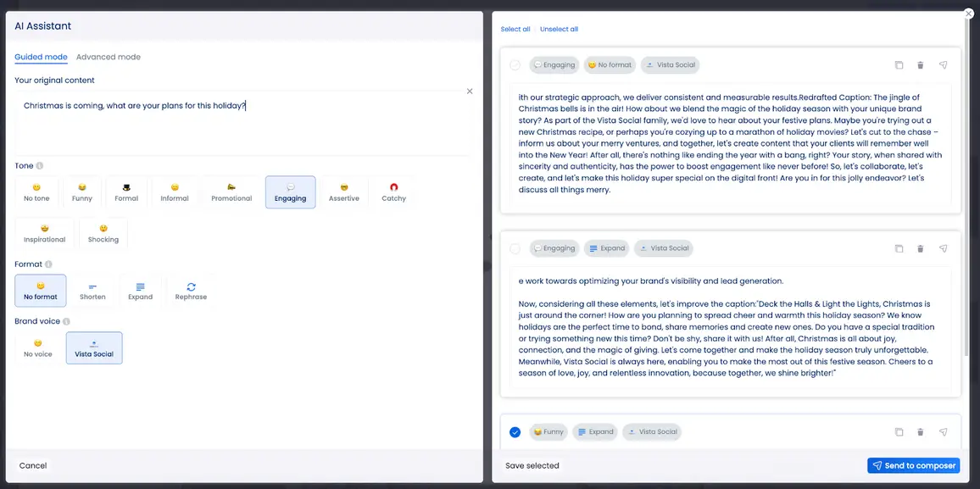Check the first caption result card
Viewport: 980px width, 489px height.
point(515,64)
